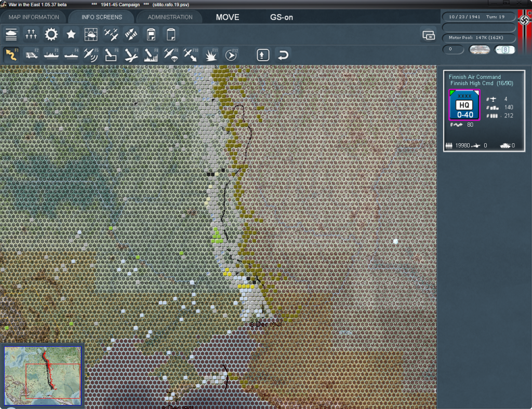Click the date and turn display
Screen dimensions: 532x409
478,17
